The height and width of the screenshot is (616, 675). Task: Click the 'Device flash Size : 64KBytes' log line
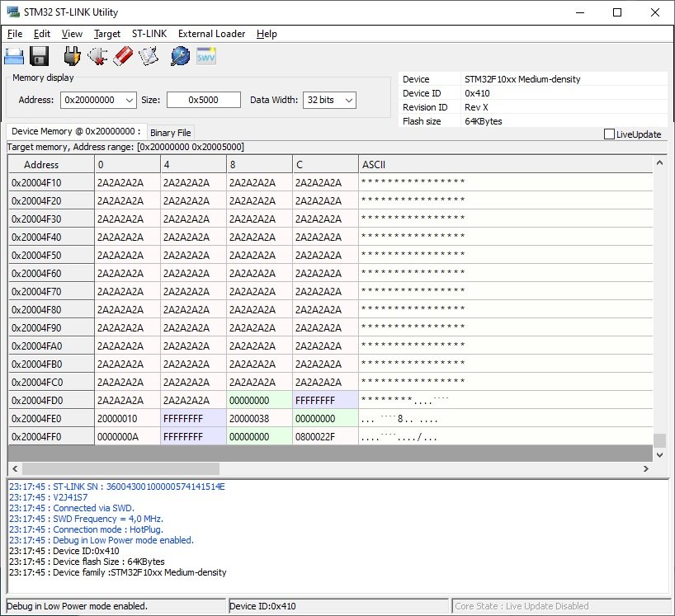coord(87,562)
